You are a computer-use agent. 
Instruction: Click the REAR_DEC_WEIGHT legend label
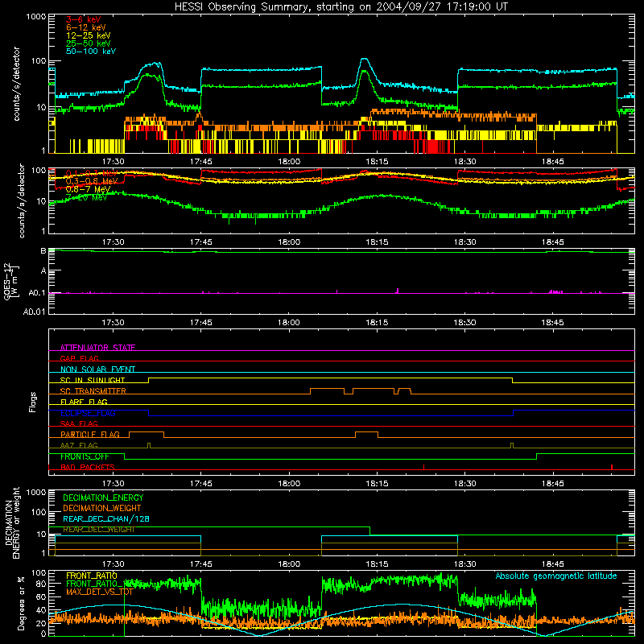point(98,530)
